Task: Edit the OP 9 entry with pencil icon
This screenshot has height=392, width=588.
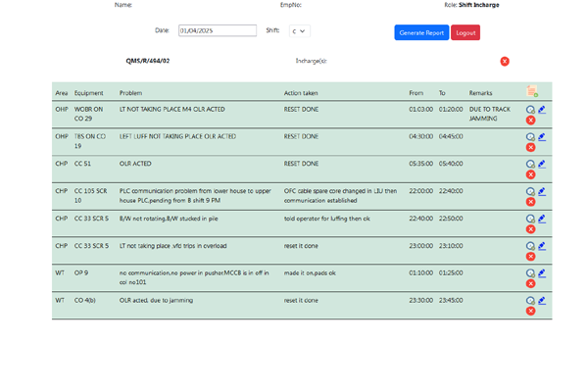Action: (x=542, y=273)
